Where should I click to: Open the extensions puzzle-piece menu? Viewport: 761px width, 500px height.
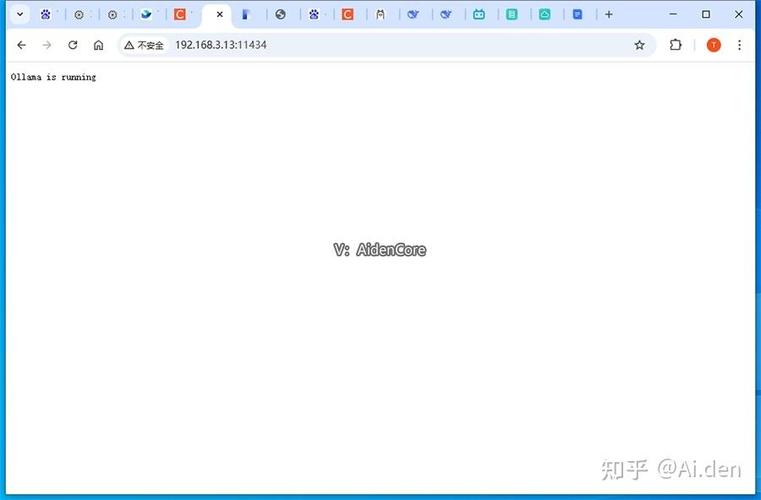tap(675, 45)
